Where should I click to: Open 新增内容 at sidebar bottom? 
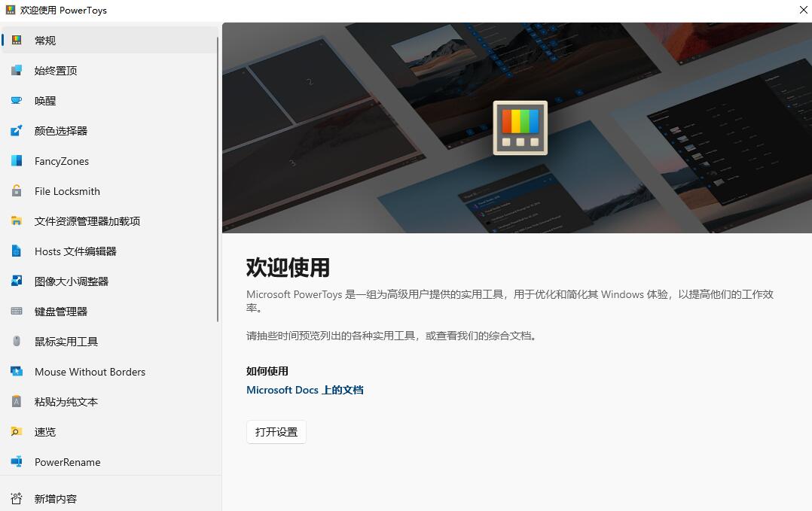pos(109,499)
